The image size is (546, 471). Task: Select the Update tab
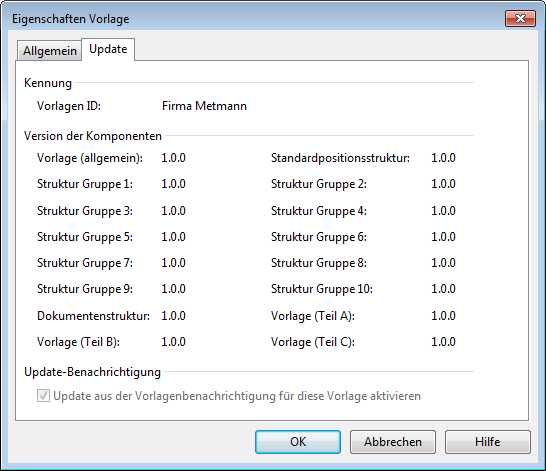(x=108, y=49)
